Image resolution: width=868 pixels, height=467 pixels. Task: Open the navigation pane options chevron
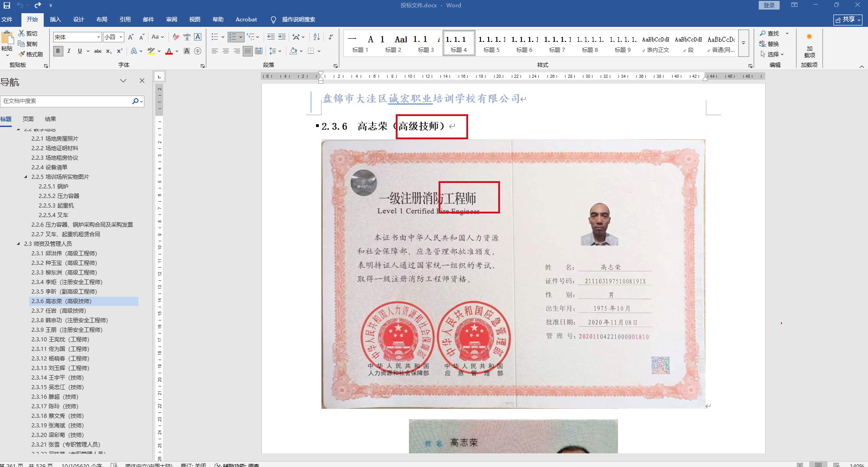coord(123,81)
